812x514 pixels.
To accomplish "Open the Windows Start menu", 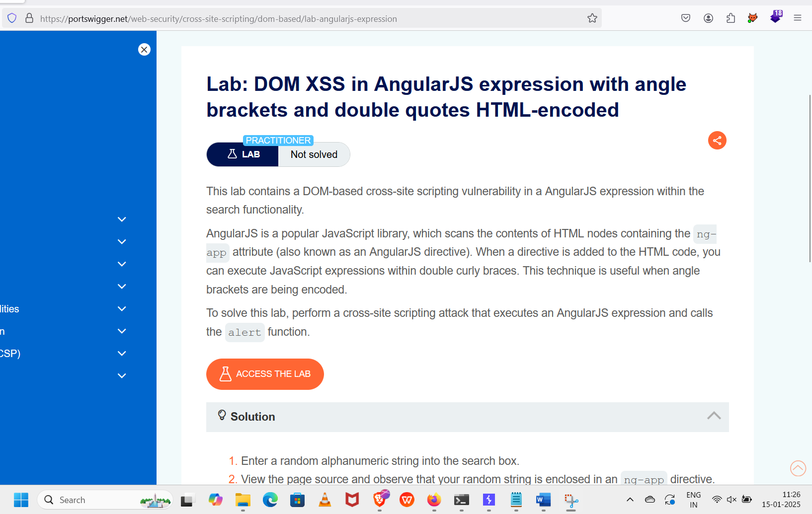I will (21, 500).
